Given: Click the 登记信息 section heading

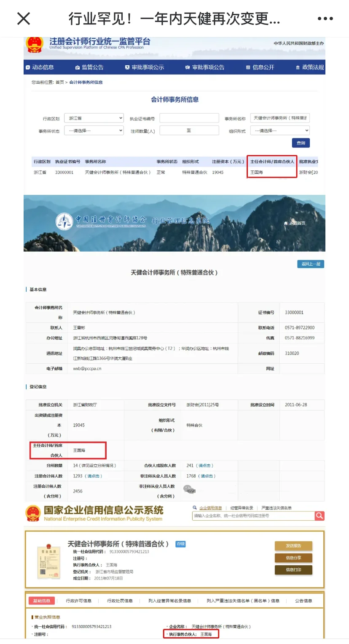Looking at the screenshot, I should pyautogui.click(x=38, y=387).
